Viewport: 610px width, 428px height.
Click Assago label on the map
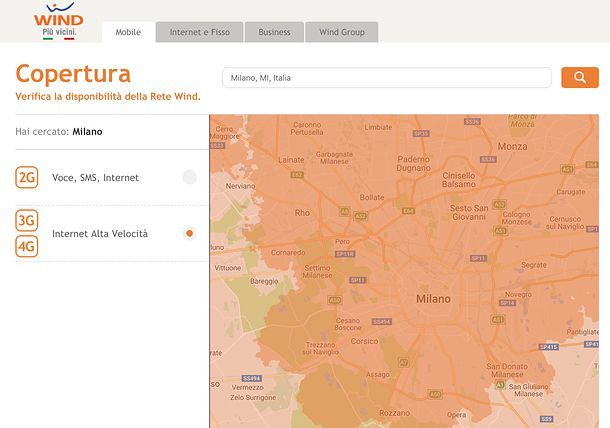(x=378, y=374)
